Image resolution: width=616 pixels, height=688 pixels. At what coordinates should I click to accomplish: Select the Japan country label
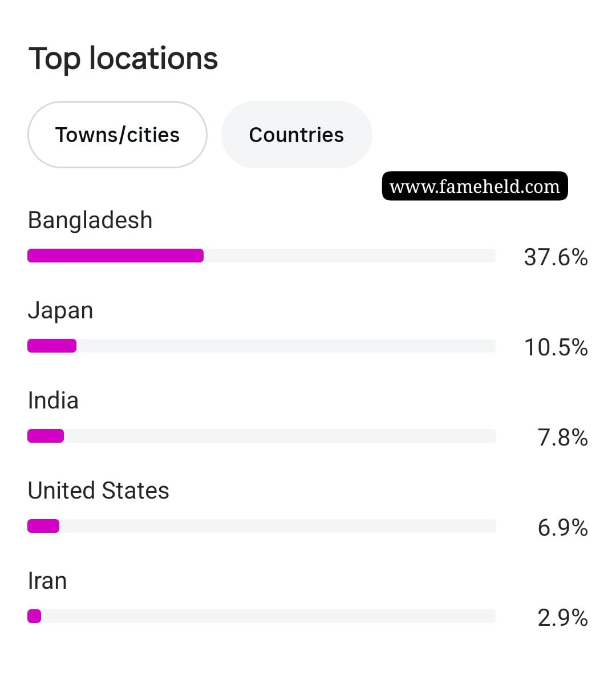(60, 310)
